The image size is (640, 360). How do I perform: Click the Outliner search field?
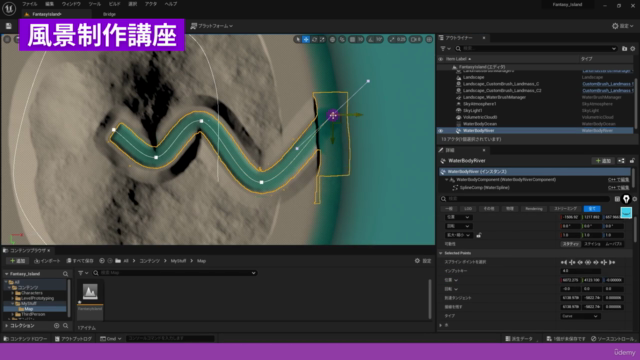(x=536, y=49)
